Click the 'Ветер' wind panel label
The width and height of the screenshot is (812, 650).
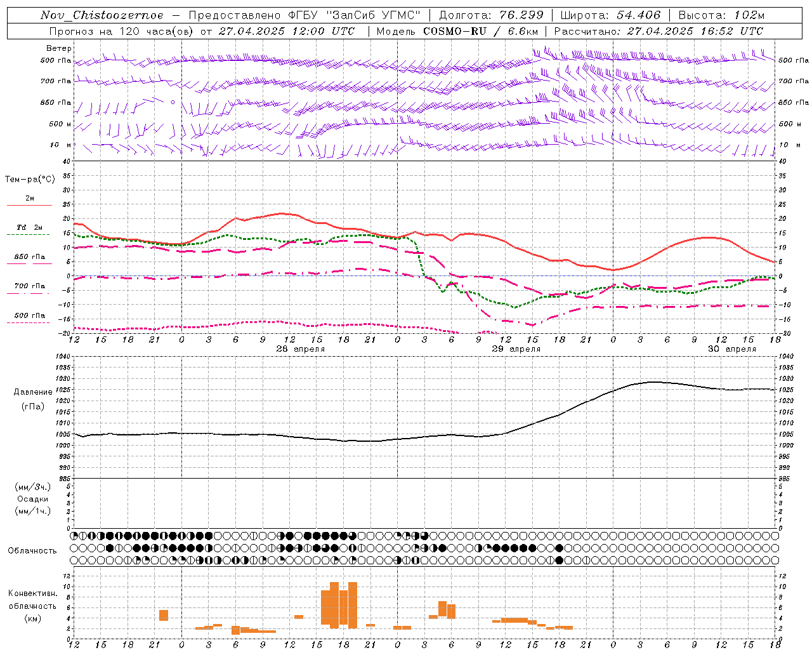pos(59,48)
